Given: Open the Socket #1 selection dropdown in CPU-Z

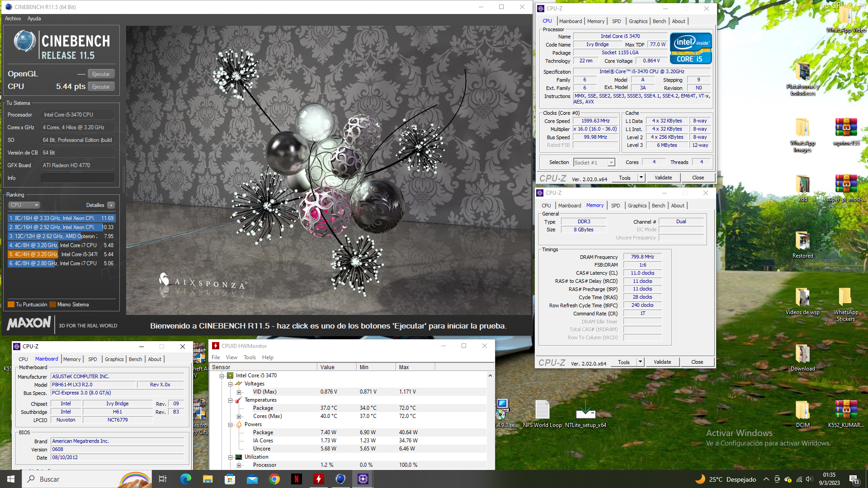Looking at the screenshot, I should coord(594,163).
